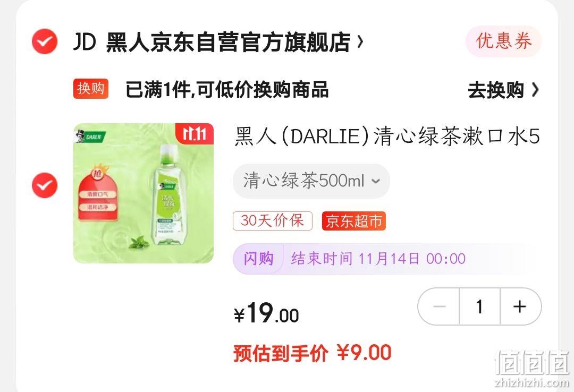The width and height of the screenshot is (574, 392).
Task: Expand the 清心绿茶500ml specification dropdown
Action: [x=311, y=181]
